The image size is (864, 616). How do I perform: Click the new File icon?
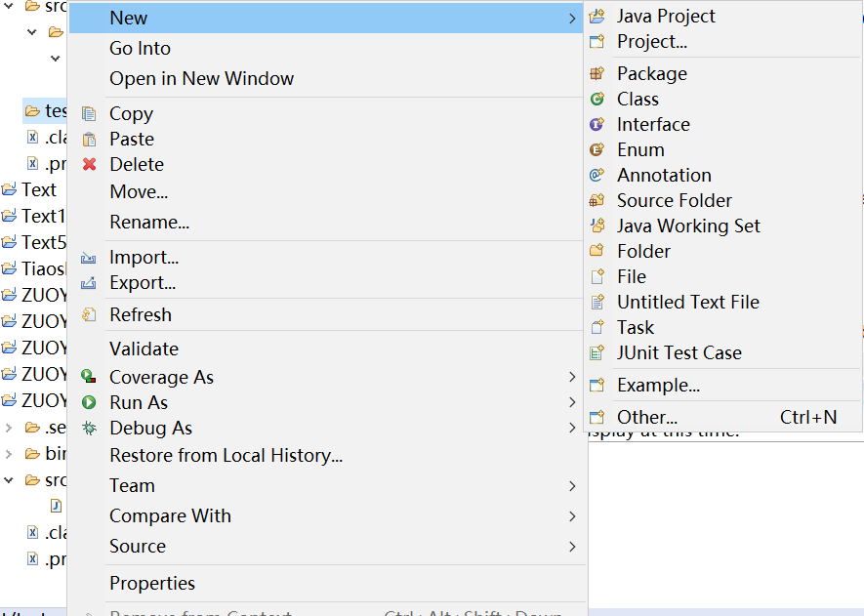click(597, 276)
